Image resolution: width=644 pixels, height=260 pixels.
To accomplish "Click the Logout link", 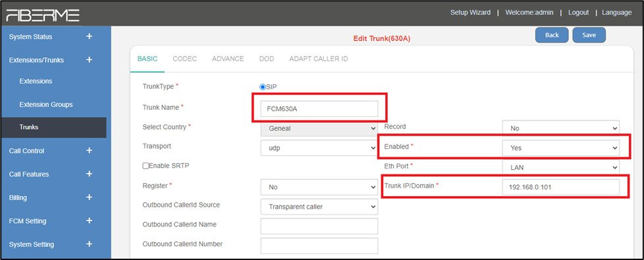I will tap(578, 13).
